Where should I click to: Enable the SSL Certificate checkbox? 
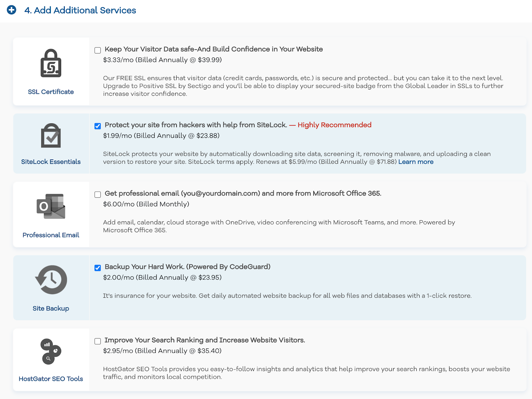tap(98, 50)
